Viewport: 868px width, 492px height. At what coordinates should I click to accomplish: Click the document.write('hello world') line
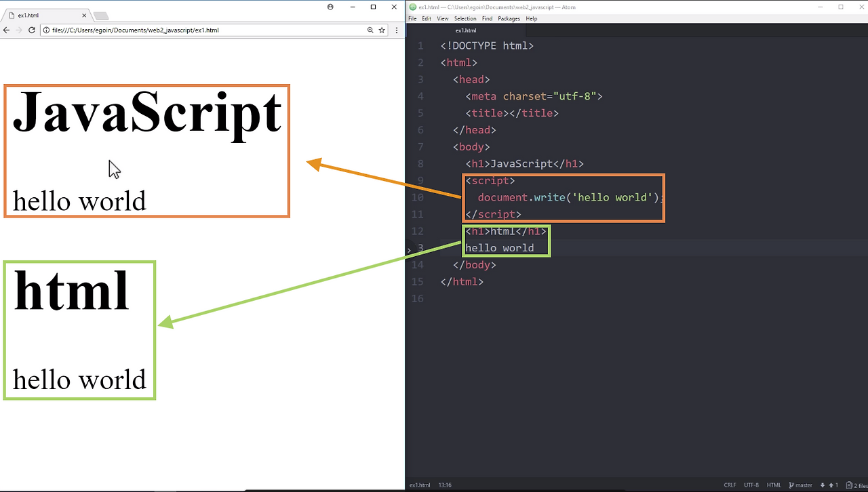pos(571,198)
